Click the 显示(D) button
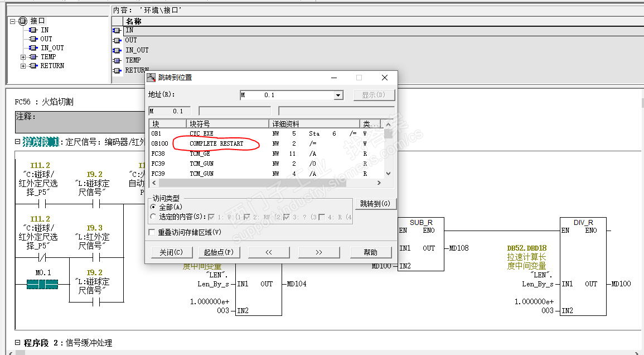The width and height of the screenshot is (644, 355). (x=374, y=95)
